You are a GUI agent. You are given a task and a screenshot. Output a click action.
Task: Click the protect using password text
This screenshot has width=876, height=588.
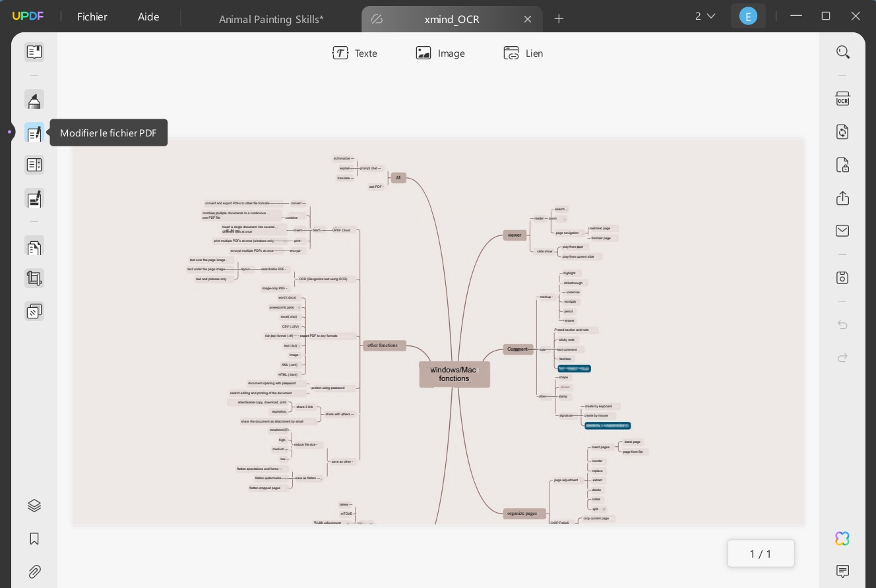(x=328, y=388)
